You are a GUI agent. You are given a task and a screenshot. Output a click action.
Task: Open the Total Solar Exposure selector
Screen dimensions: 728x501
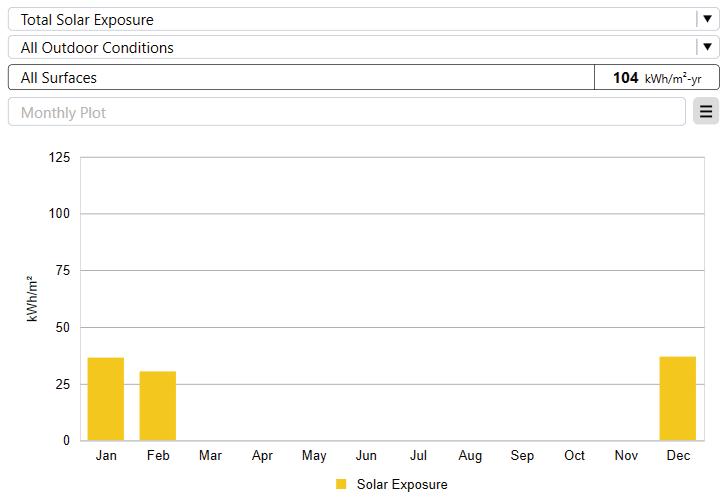click(x=350, y=19)
